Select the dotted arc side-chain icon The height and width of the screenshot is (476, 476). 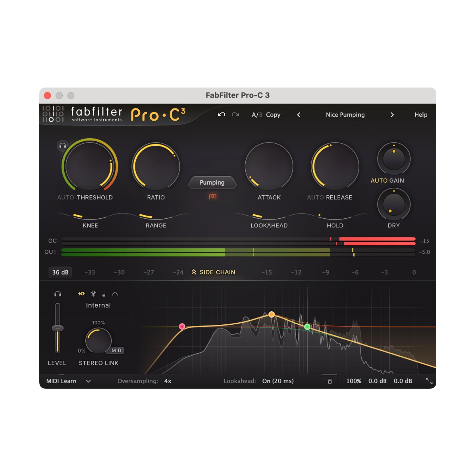[x=115, y=294]
